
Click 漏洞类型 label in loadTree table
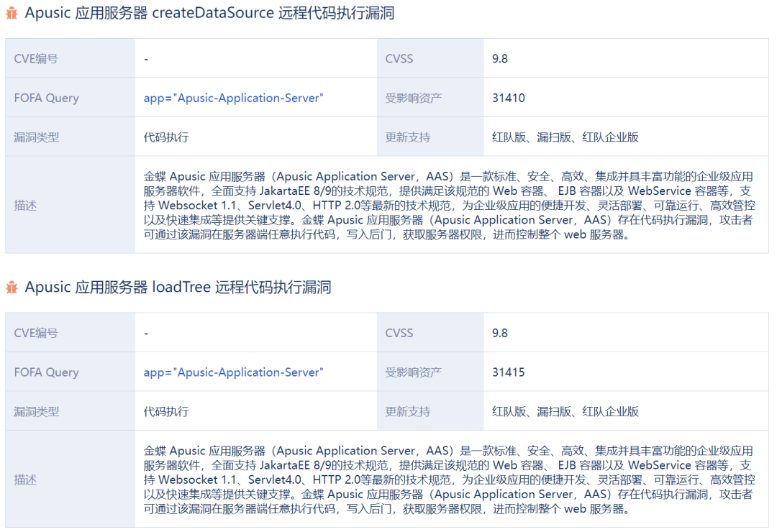(x=37, y=412)
